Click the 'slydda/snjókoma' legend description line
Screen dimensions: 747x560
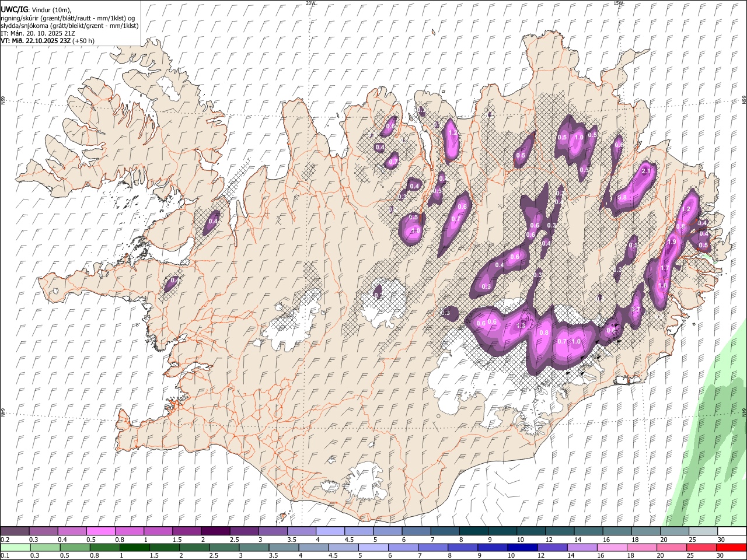click(69, 26)
